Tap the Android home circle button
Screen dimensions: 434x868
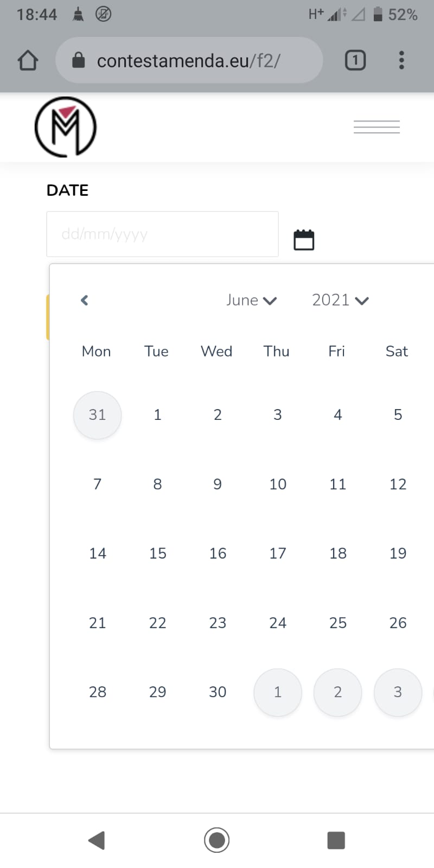[217, 840]
